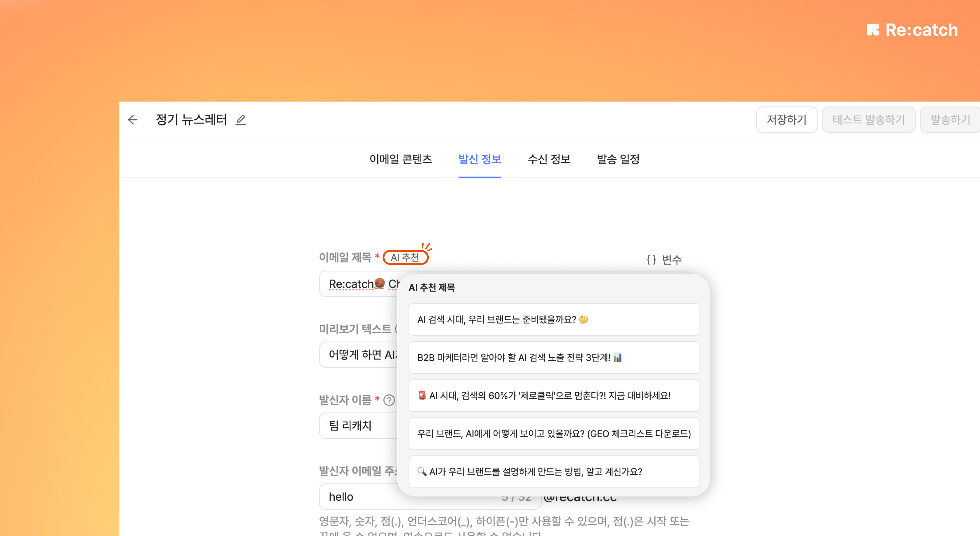
Task: Click the back arrow icon
Action: [132, 120]
